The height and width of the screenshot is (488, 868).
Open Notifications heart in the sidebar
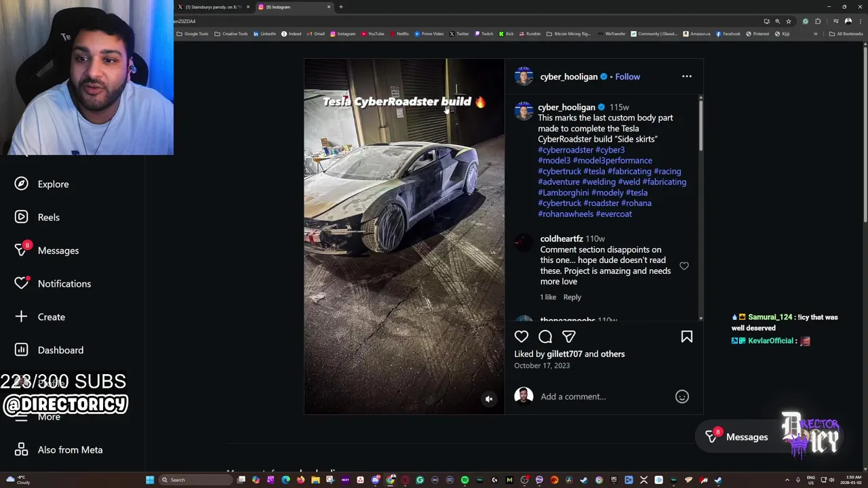click(22, 283)
